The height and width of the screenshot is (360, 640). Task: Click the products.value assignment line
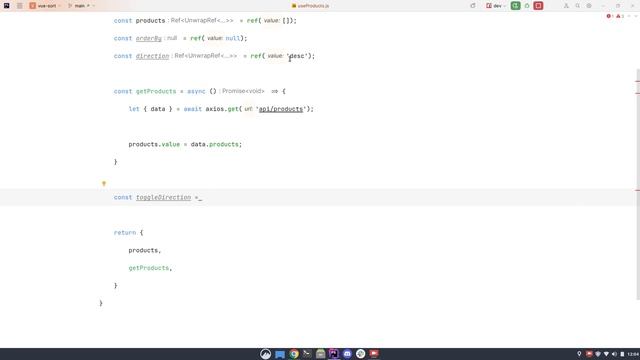point(185,144)
